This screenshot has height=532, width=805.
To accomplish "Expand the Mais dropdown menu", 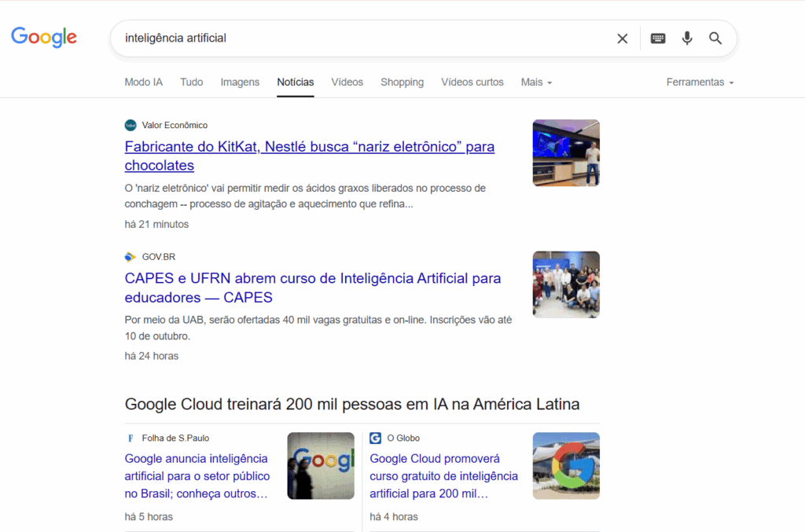I will pyautogui.click(x=536, y=83).
